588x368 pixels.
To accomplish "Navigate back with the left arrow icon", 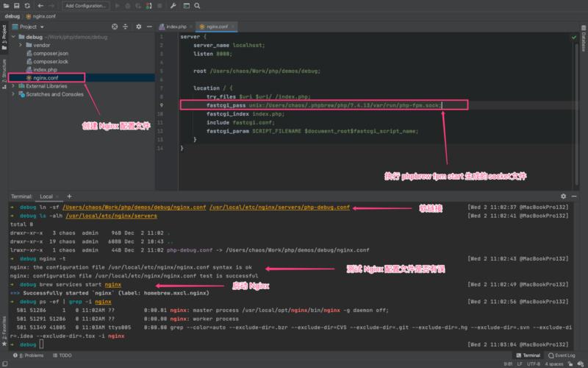I will coord(40,6).
